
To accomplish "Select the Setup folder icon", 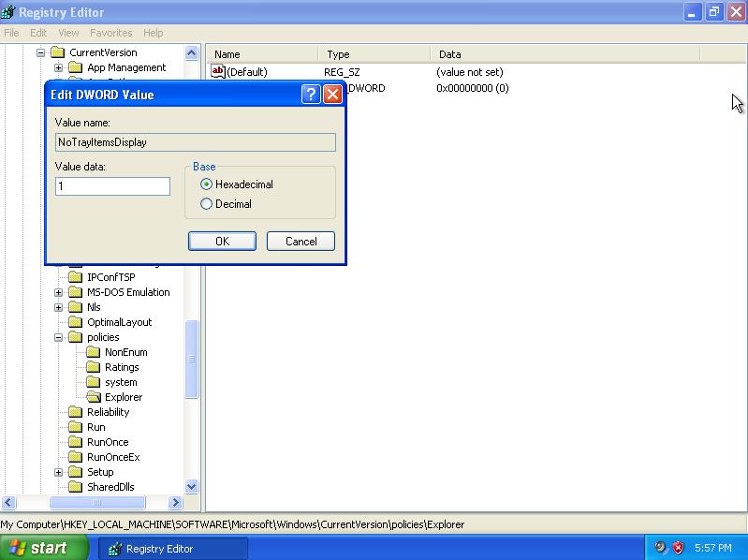I will tap(76, 472).
